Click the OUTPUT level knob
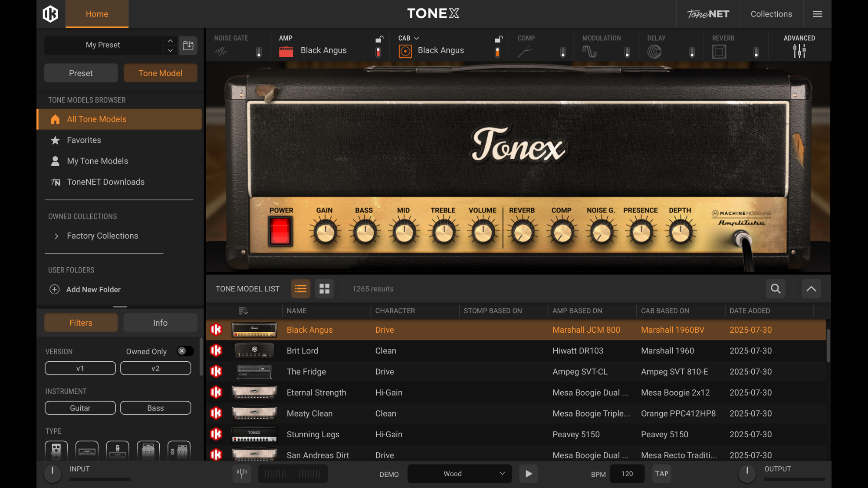868x488 pixels. click(747, 474)
